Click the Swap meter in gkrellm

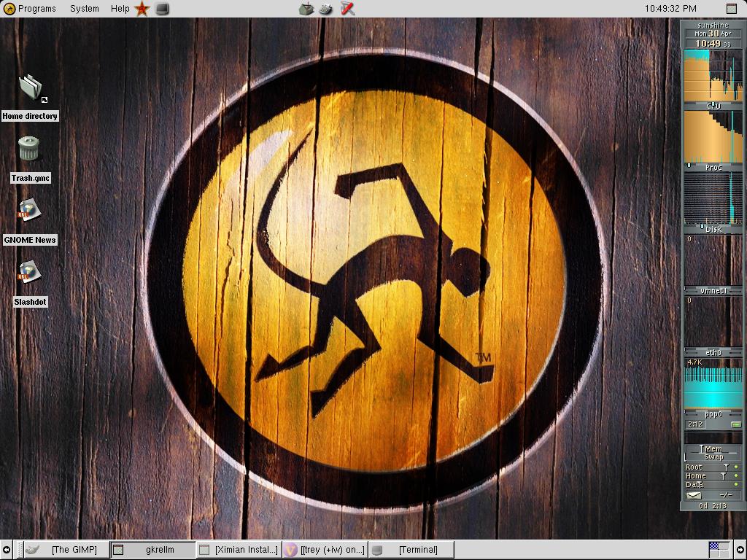pyautogui.click(x=713, y=456)
